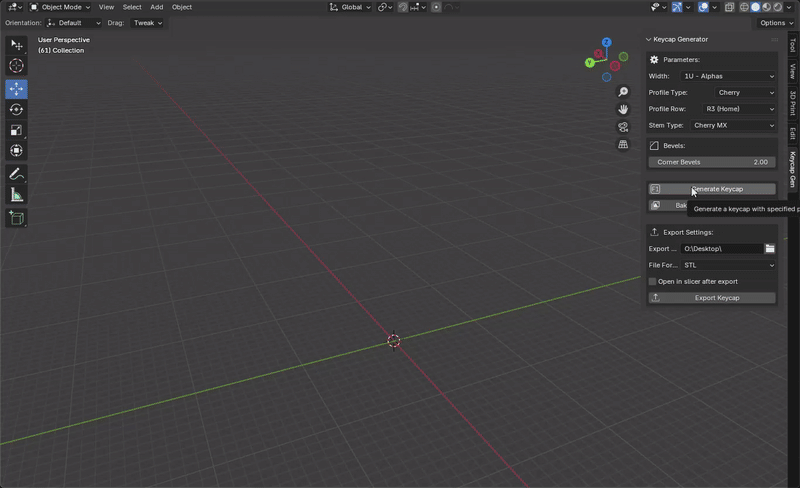Toggle X-ray mode in the header
800x488 pixels.
730,7
